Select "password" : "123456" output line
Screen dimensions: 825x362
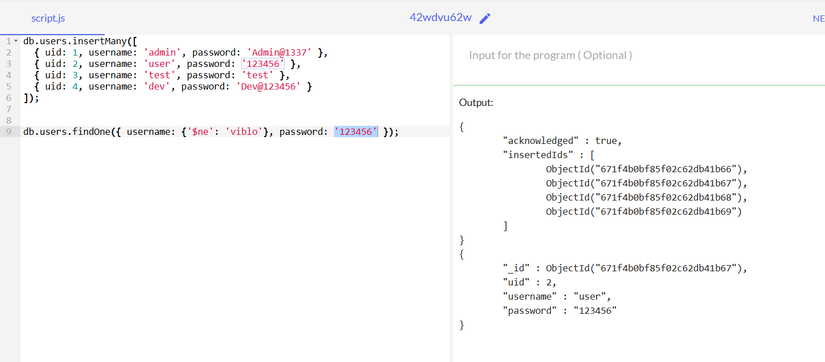pos(560,311)
